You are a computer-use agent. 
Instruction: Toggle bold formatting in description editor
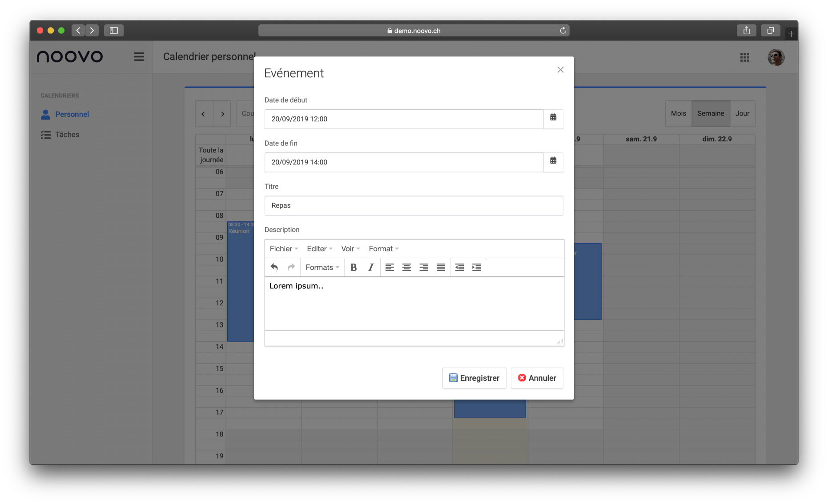click(354, 267)
